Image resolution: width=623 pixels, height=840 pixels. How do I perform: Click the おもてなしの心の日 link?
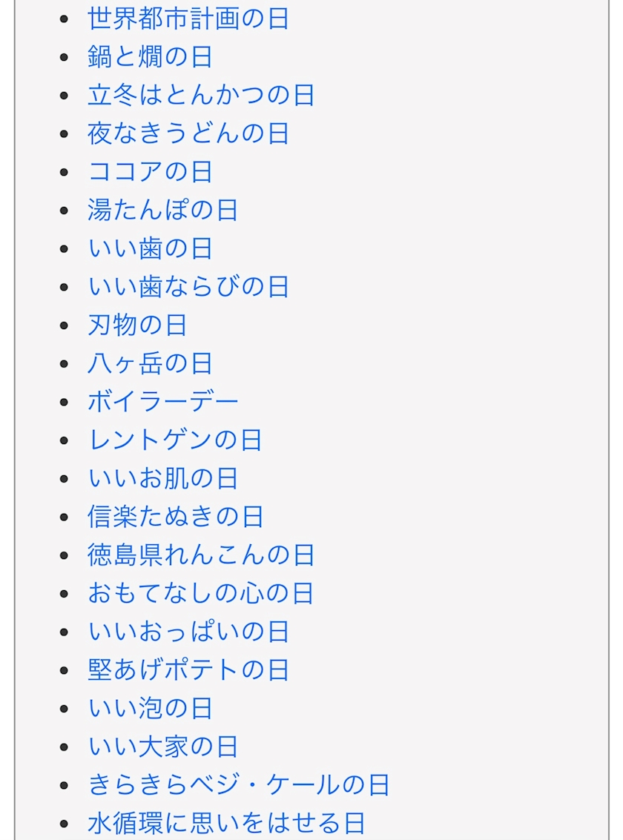point(200,594)
